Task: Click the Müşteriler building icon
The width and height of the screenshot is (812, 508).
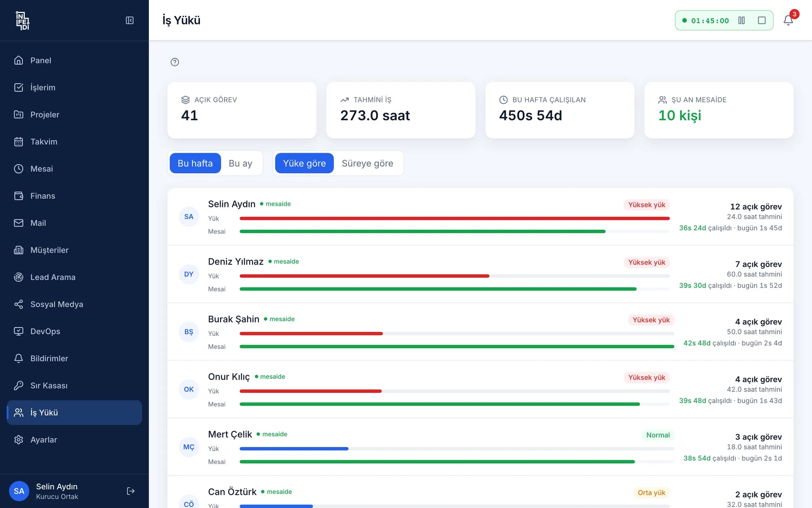Action: pos(19,250)
